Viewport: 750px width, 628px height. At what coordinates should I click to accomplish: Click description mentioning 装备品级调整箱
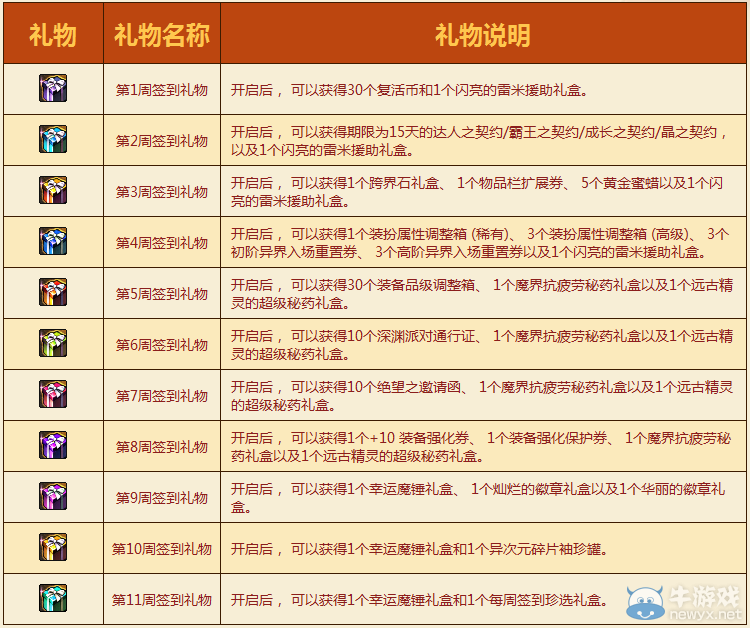483,293
